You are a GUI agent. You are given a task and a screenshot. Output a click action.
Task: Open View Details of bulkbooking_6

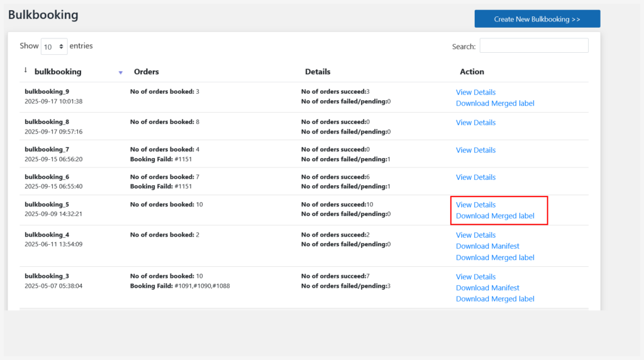tap(475, 177)
